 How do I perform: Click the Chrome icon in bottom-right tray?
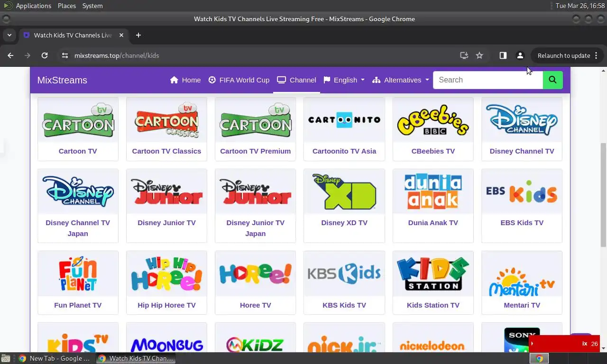coord(539,358)
